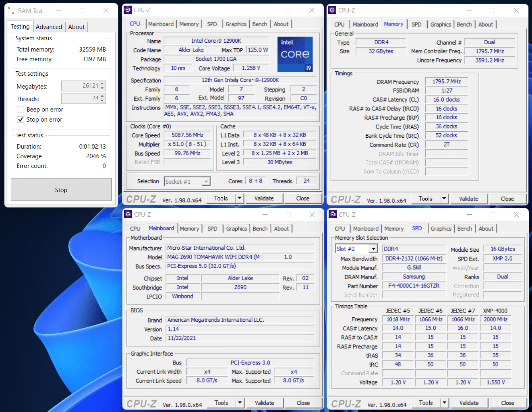The width and height of the screenshot is (532, 412).
Task: Open the About tab in RAM Test
Action: pos(76,27)
